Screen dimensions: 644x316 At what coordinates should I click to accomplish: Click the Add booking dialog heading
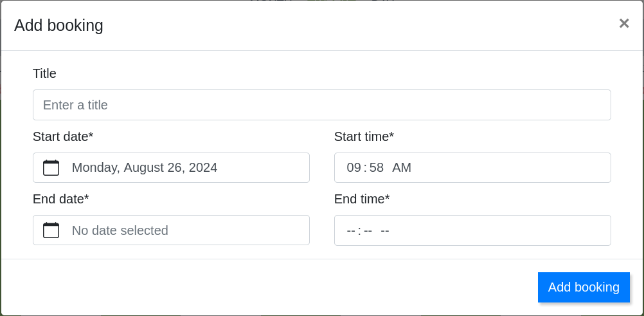[x=58, y=25]
